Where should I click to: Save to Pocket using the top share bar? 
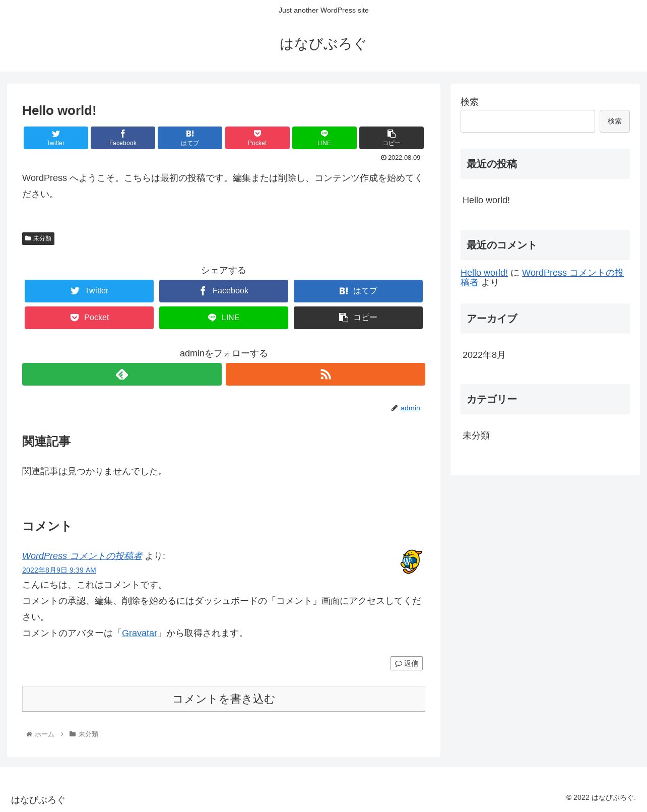click(257, 138)
